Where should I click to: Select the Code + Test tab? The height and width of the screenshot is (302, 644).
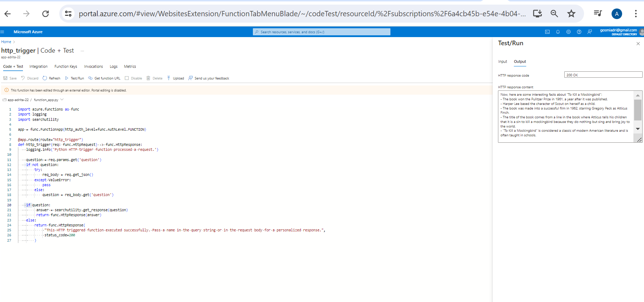click(13, 66)
